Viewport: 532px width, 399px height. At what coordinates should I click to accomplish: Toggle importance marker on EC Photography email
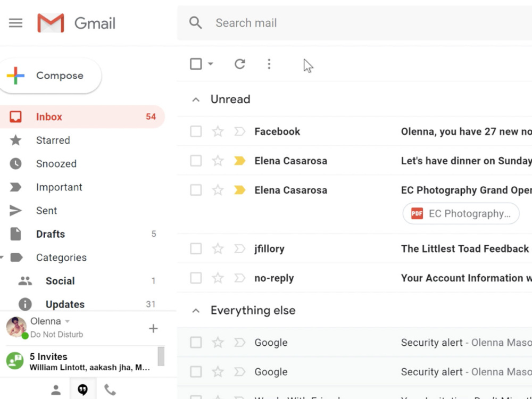[239, 190]
